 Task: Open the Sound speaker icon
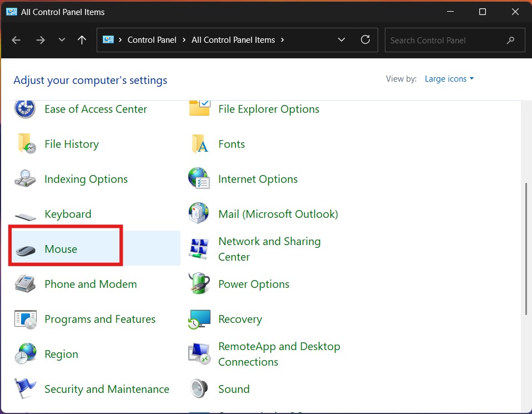pyautogui.click(x=199, y=388)
